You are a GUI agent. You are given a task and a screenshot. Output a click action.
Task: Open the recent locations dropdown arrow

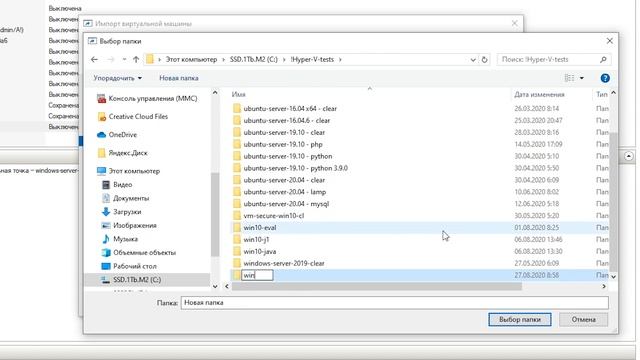tap(124, 60)
